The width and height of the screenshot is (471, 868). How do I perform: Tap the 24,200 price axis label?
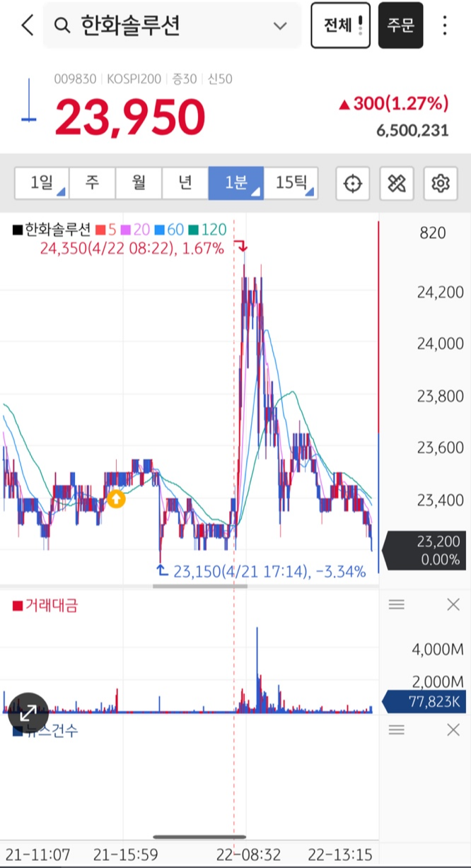click(440, 292)
